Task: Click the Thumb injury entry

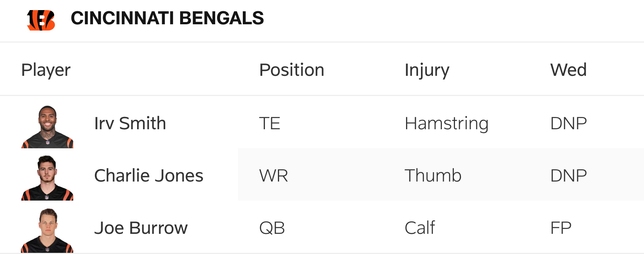Action: (x=433, y=176)
